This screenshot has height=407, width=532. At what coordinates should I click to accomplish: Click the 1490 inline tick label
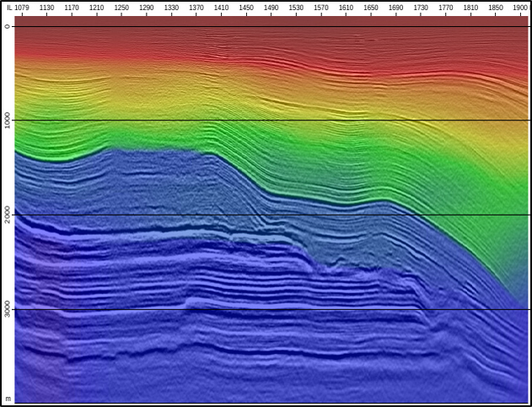[x=271, y=8]
